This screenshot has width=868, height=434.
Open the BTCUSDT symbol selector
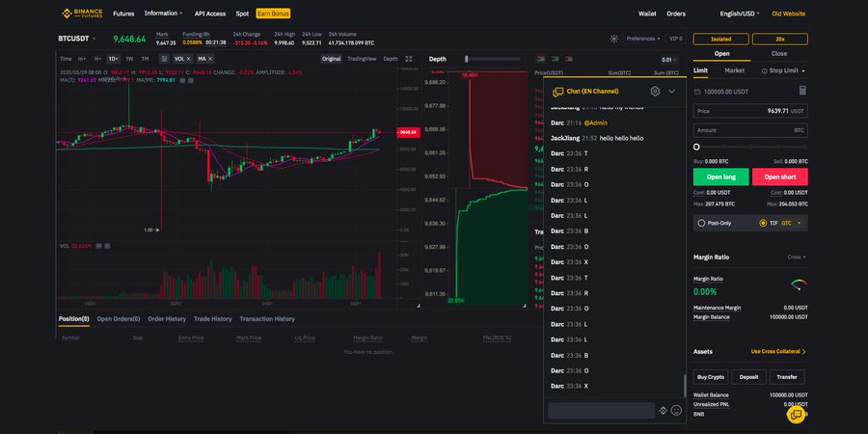click(77, 39)
